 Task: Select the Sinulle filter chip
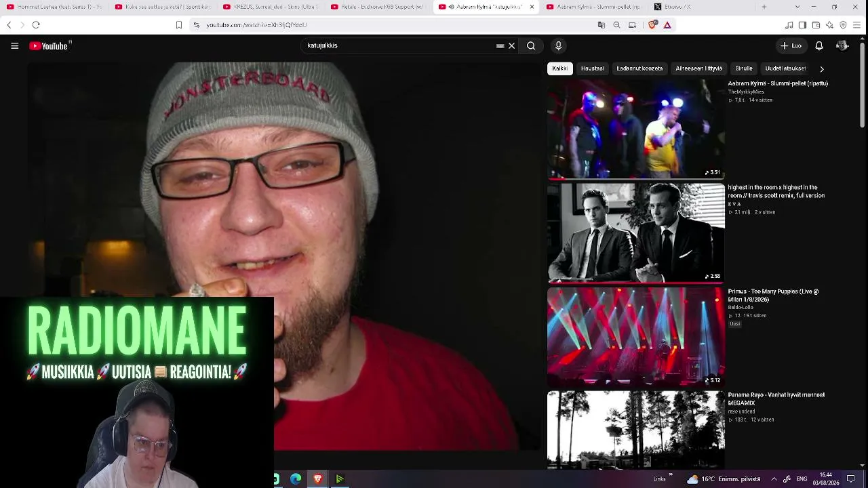coord(744,68)
